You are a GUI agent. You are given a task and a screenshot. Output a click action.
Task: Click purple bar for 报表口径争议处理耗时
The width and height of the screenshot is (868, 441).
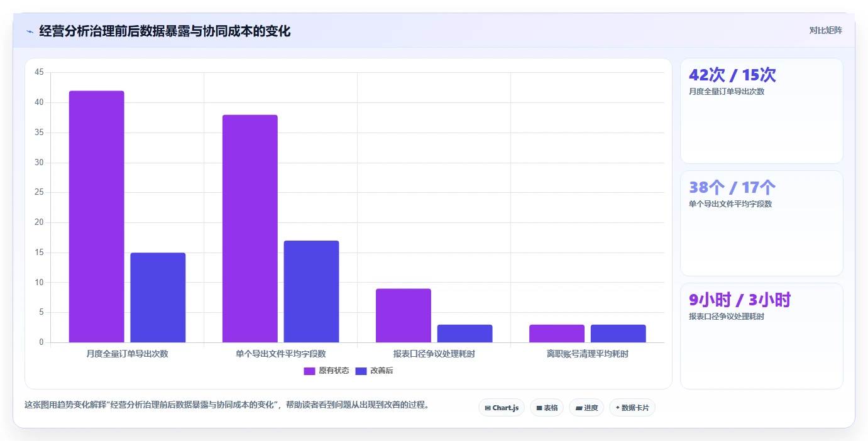[404, 315]
